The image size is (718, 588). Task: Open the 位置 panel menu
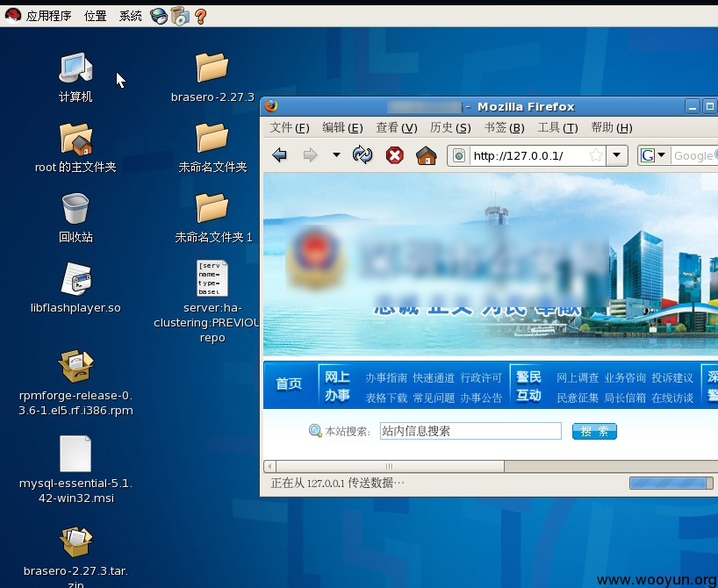[96, 16]
